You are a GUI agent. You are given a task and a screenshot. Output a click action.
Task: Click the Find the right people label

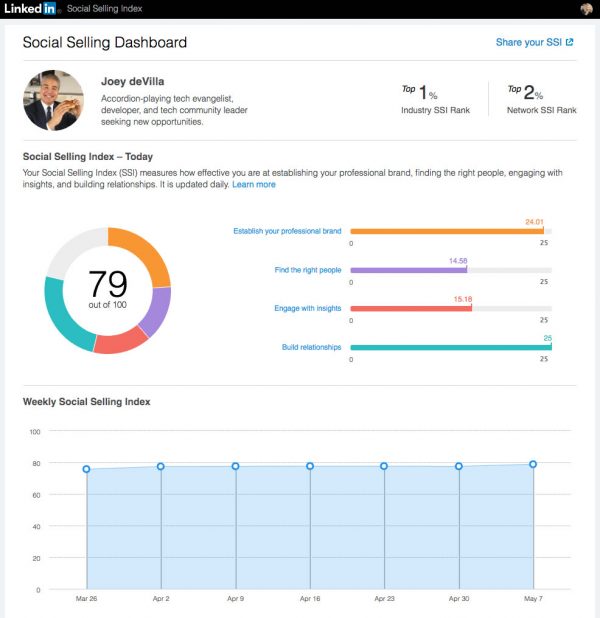(x=307, y=270)
